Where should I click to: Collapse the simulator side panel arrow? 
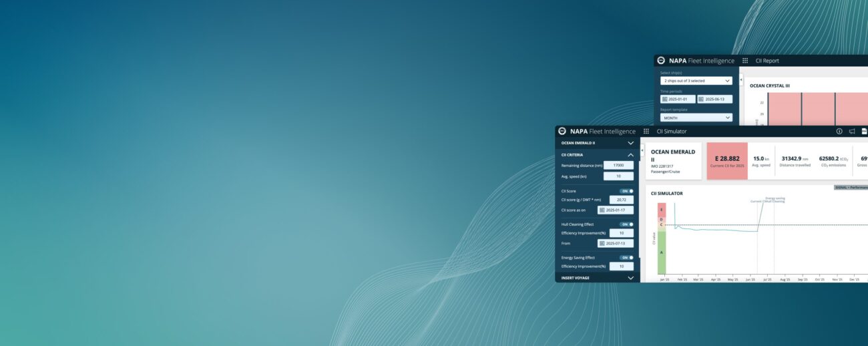pos(642,150)
